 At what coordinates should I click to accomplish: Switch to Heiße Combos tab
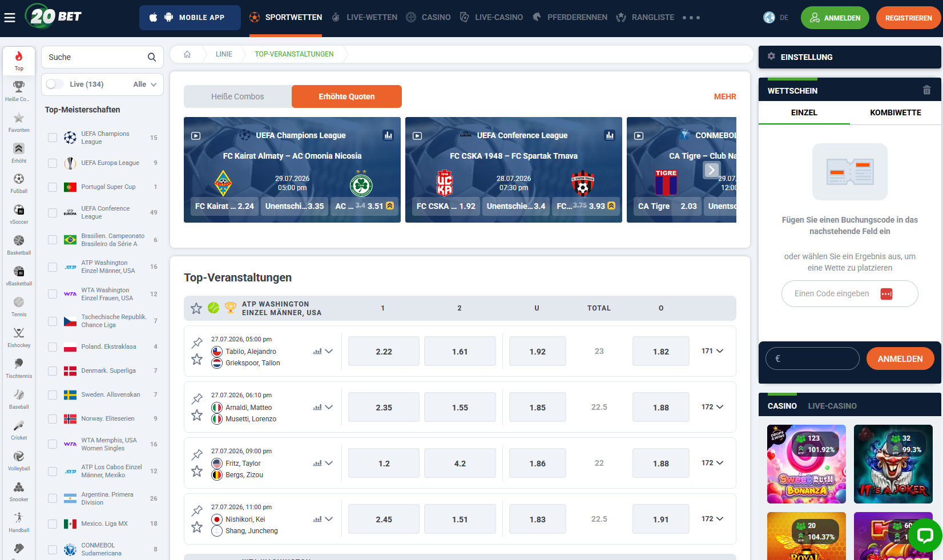coord(237,96)
